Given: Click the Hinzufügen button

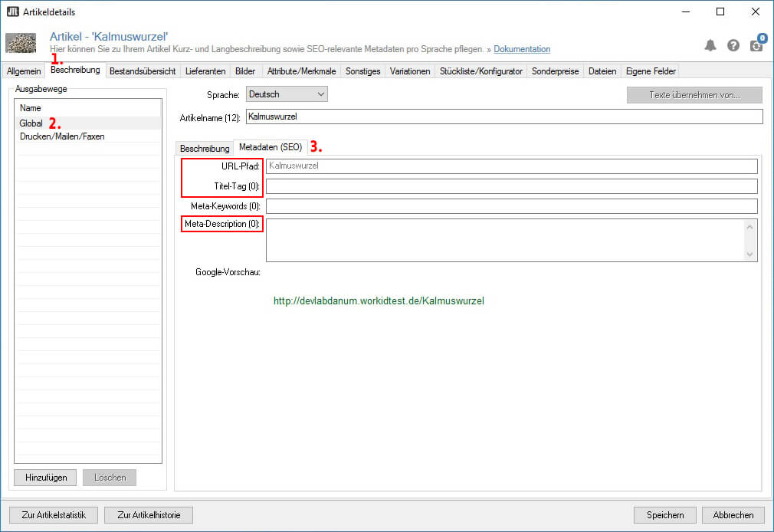Looking at the screenshot, I should tap(45, 478).
